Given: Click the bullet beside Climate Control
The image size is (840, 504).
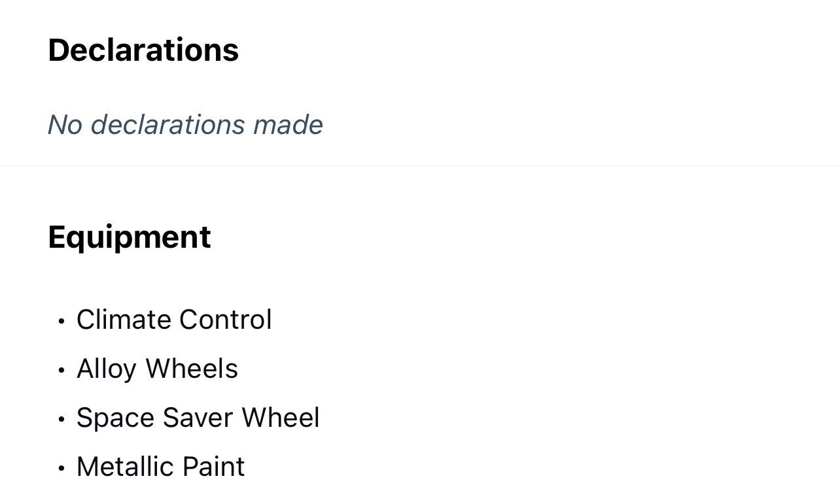Looking at the screenshot, I should pos(61,321).
